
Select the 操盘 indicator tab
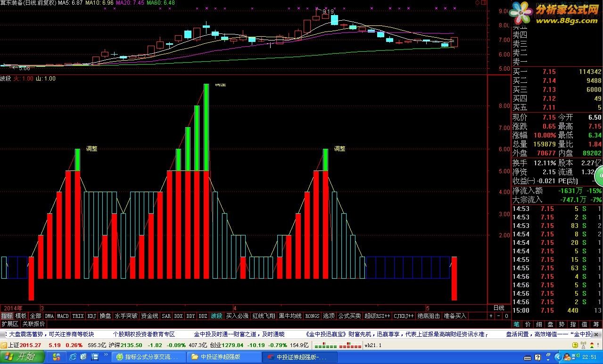pos(105,316)
